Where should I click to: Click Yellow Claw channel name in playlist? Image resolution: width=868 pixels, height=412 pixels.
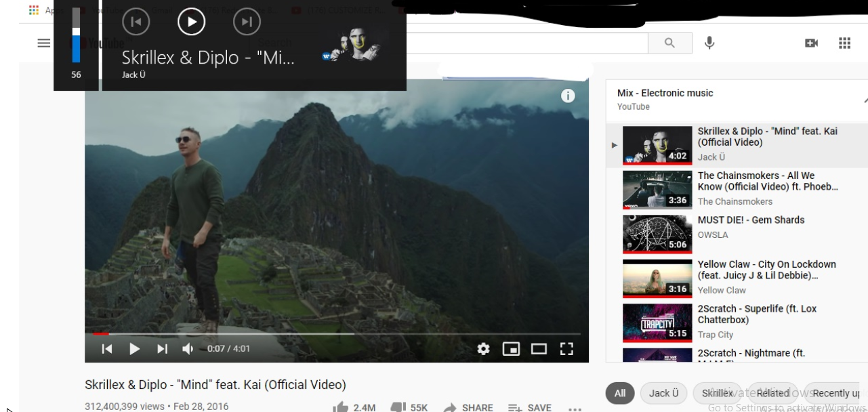(x=722, y=290)
